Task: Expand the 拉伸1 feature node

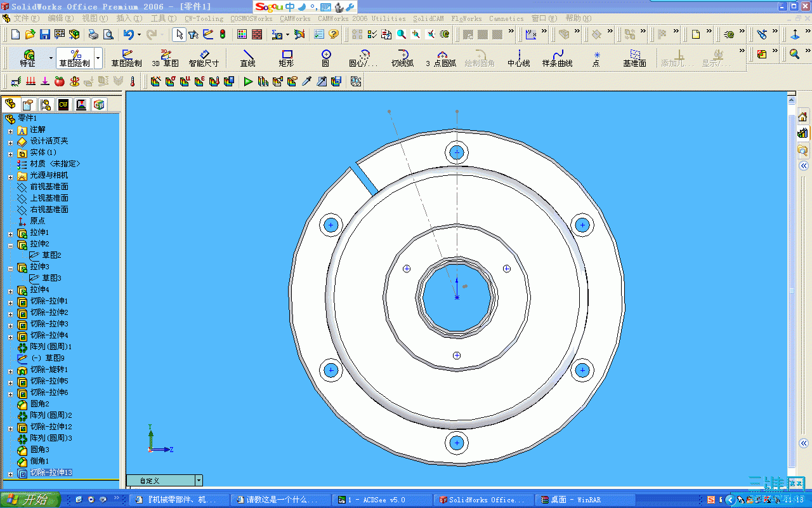Action: 10,233
